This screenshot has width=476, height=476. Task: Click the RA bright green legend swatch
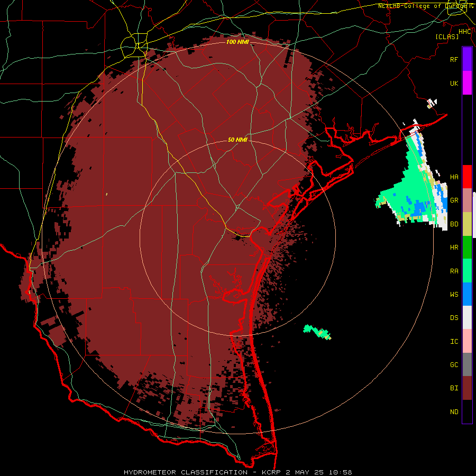[x=467, y=271]
